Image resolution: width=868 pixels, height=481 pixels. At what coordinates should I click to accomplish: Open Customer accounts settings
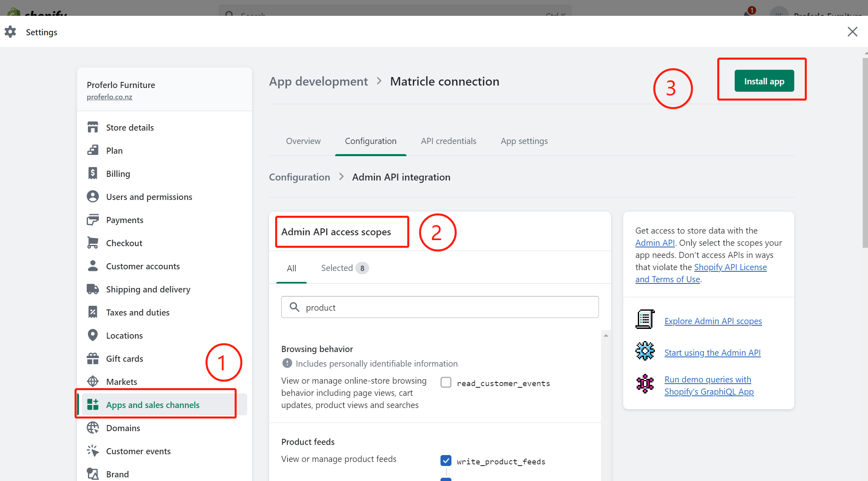(165, 266)
